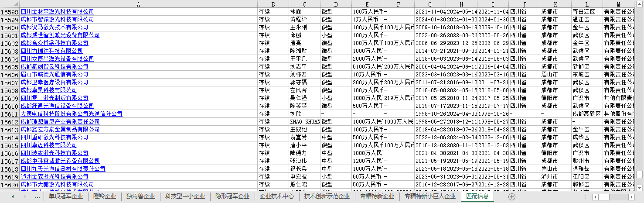Open the 独角兽企业 sheet tab

pyautogui.click(x=140, y=196)
